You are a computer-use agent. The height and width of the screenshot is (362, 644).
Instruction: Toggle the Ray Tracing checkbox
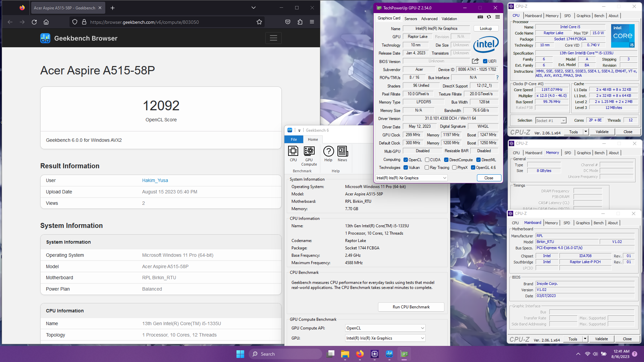pos(427,168)
